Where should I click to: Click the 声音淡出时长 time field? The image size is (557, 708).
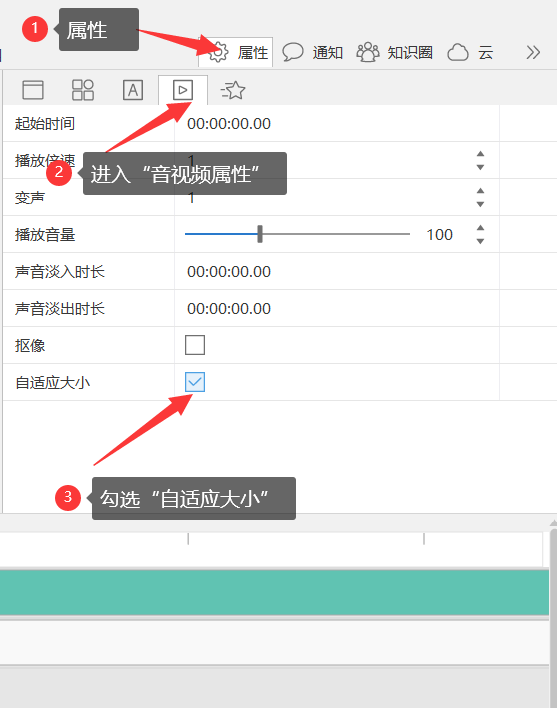tap(337, 308)
